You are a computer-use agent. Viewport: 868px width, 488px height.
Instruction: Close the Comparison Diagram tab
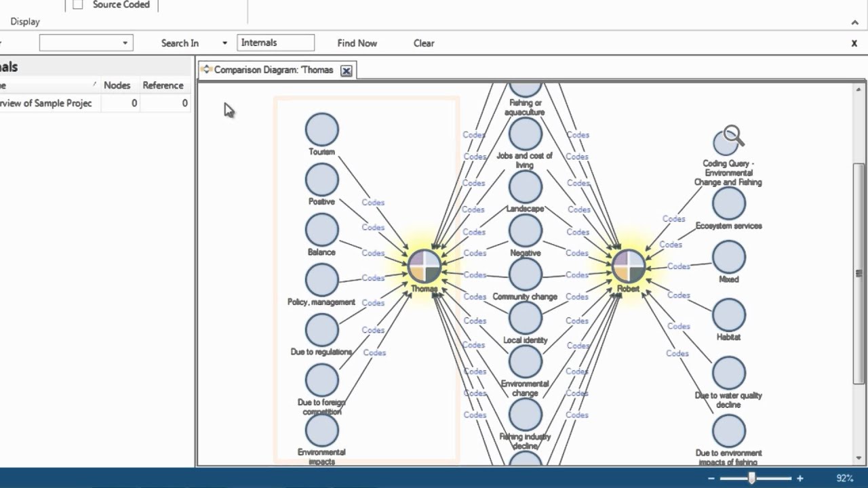point(346,70)
